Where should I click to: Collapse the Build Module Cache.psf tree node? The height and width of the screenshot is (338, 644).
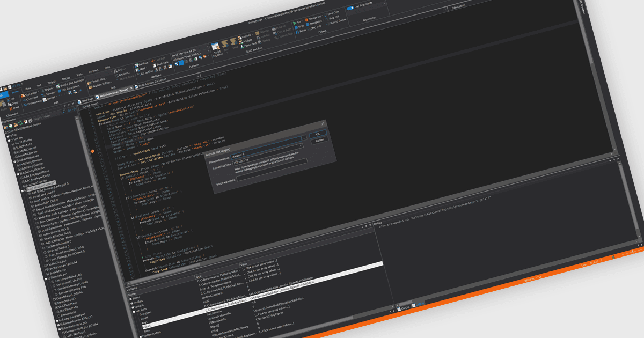point(23,190)
